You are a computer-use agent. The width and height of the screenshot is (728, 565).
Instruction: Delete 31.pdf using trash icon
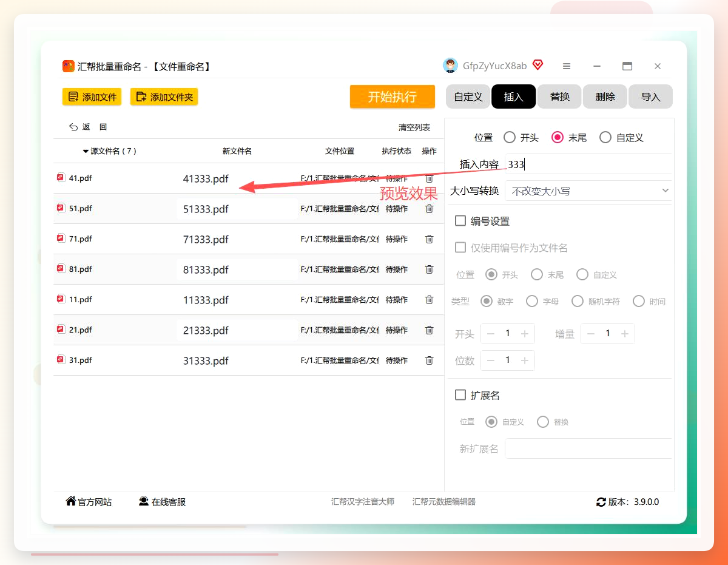point(430,360)
